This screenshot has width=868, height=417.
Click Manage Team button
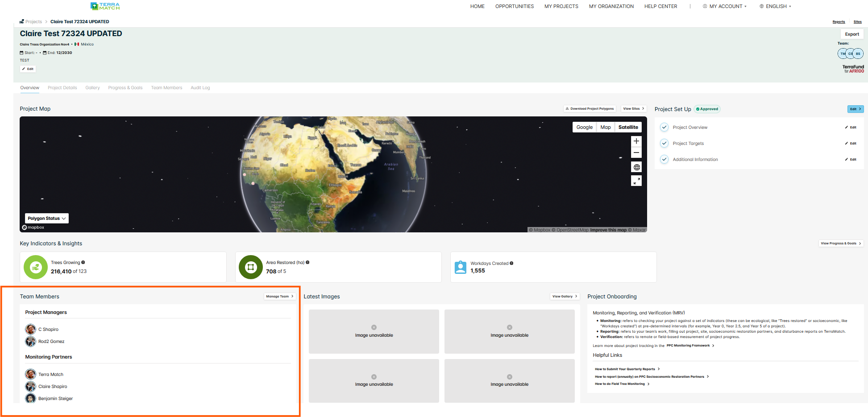[280, 296]
